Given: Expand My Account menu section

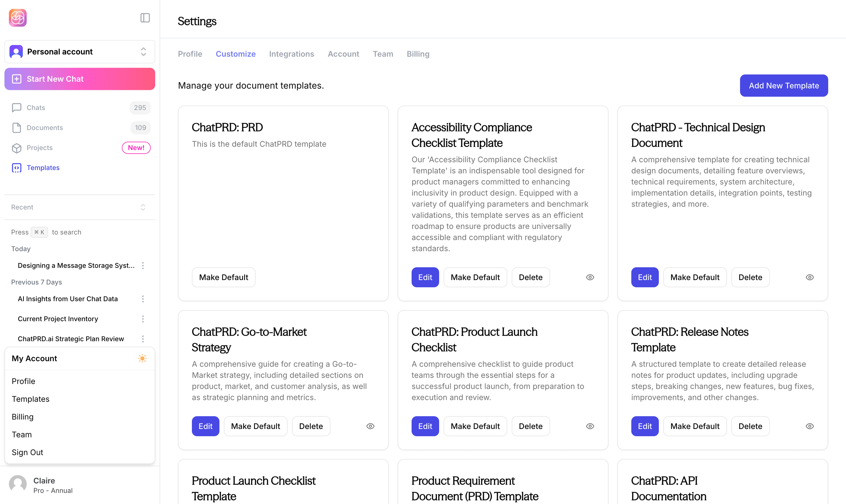Looking at the screenshot, I should click(79, 358).
